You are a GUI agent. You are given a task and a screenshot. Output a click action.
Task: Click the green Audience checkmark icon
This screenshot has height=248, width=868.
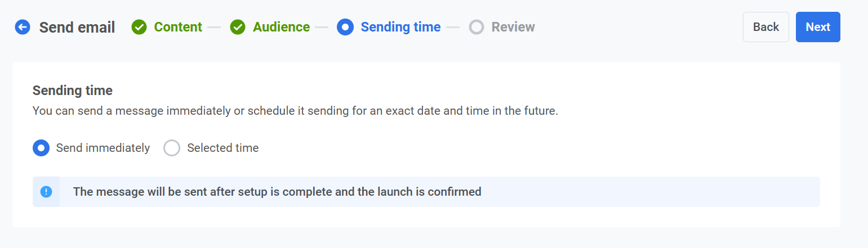coord(238,27)
